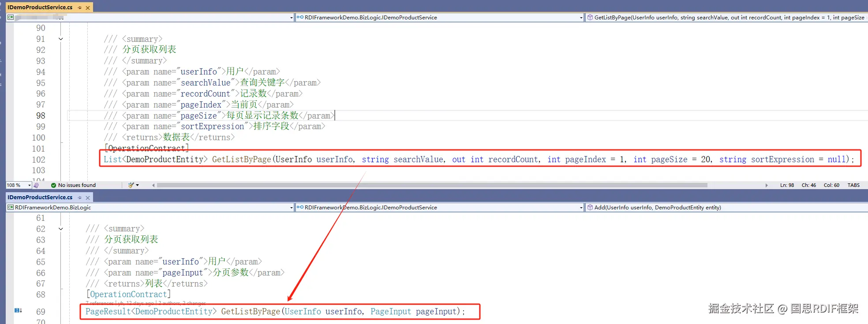Click returns comment on line 67
Image resolution: width=868 pixels, height=324 pixels.
click(146, 284)
